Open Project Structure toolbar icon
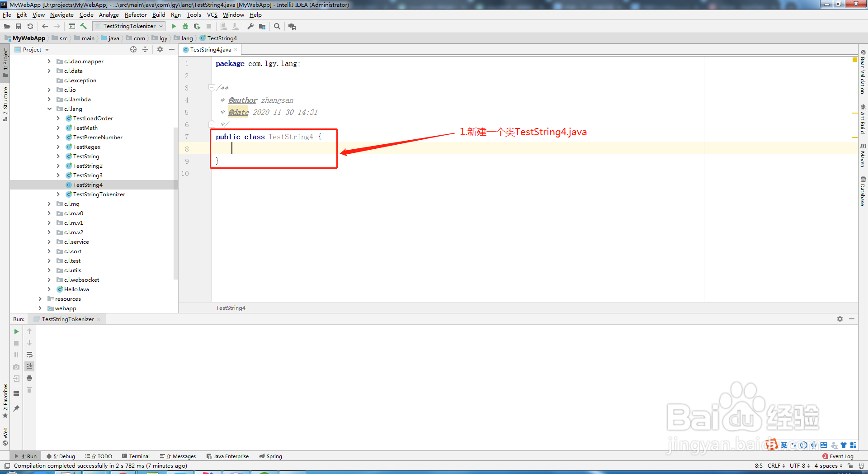 pos(262,26)
